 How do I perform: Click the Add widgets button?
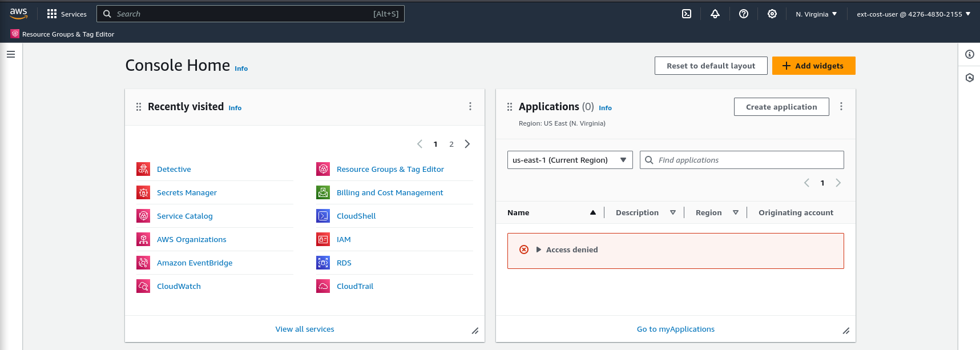coord(813,66)
